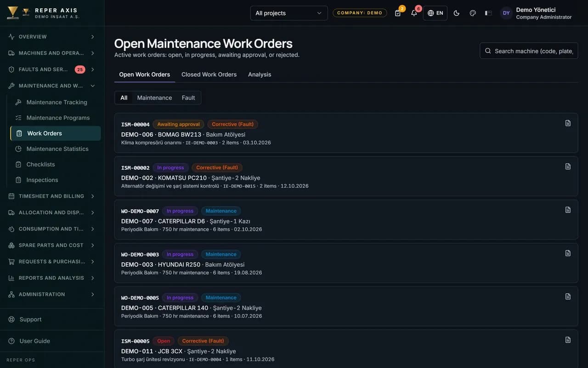Expand the Overview sidebar section
Screen dimensions: 588x368
pyautogui.click(x=52, y=37)
